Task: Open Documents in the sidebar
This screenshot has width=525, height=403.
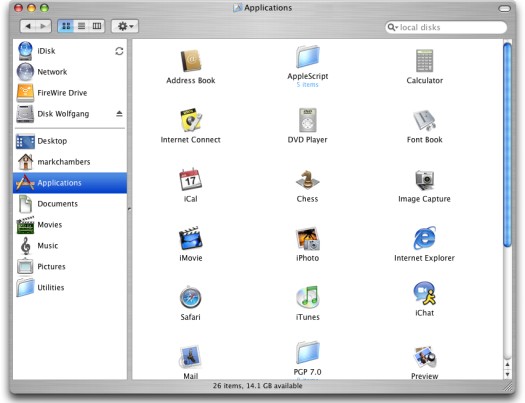Action: click(70, 204)
